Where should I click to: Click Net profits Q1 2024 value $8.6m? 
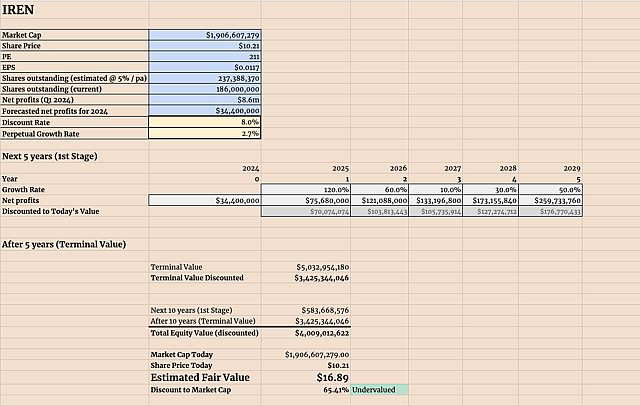pyautogui.click(x=204, y=100)
